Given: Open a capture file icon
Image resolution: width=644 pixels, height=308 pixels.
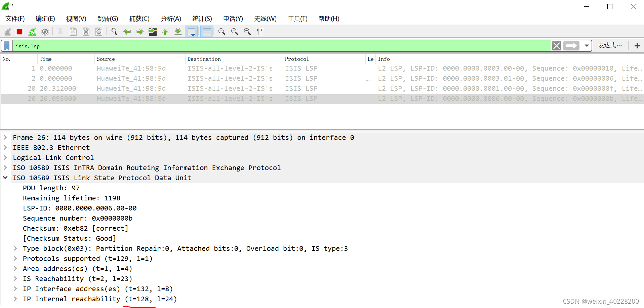Looking at the screenshot, I should [60, 32].
